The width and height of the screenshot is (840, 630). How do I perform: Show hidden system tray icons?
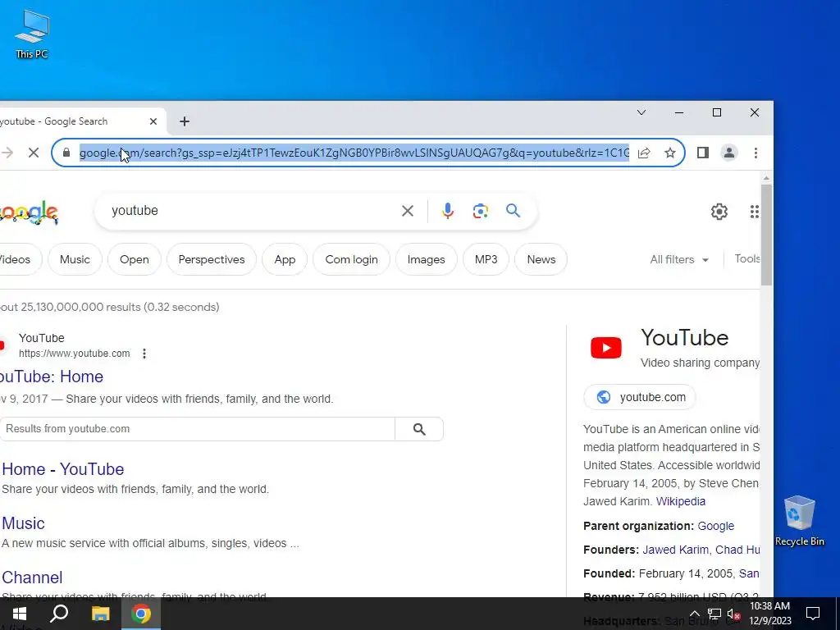click(x=694, y=614)
